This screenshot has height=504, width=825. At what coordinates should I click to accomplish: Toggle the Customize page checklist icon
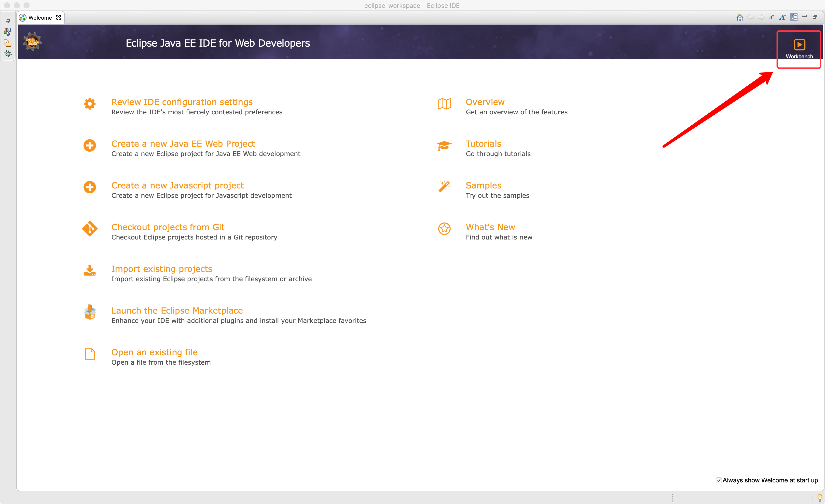click(x=794, y=17)
